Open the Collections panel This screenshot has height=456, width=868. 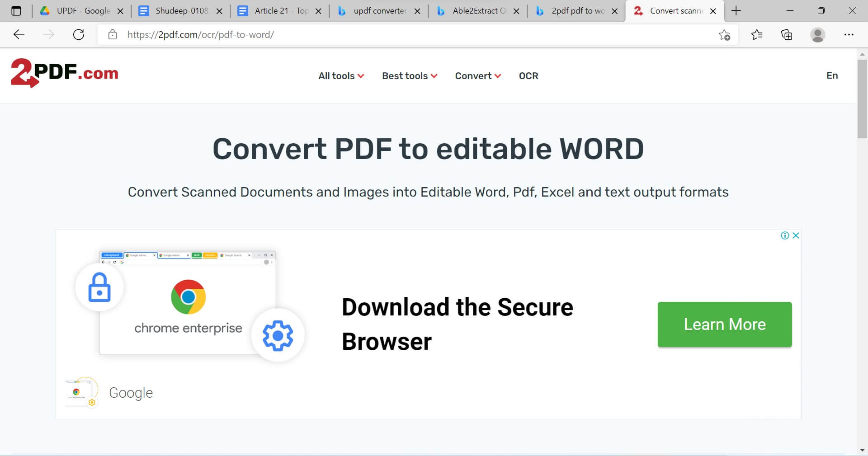[x=787, y=34]
